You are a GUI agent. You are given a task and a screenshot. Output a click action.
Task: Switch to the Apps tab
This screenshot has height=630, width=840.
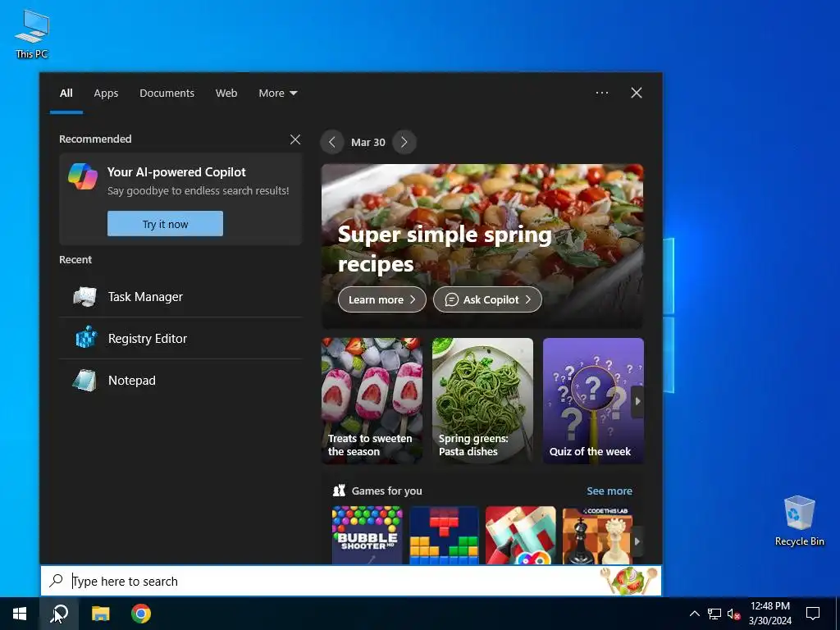106,94
